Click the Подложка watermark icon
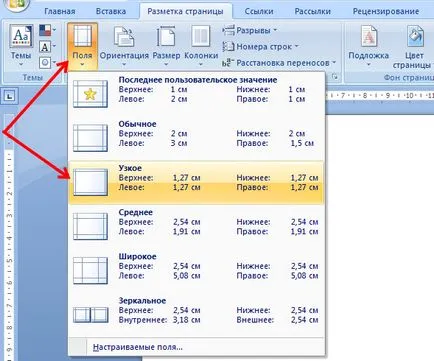 pos(369,36)
